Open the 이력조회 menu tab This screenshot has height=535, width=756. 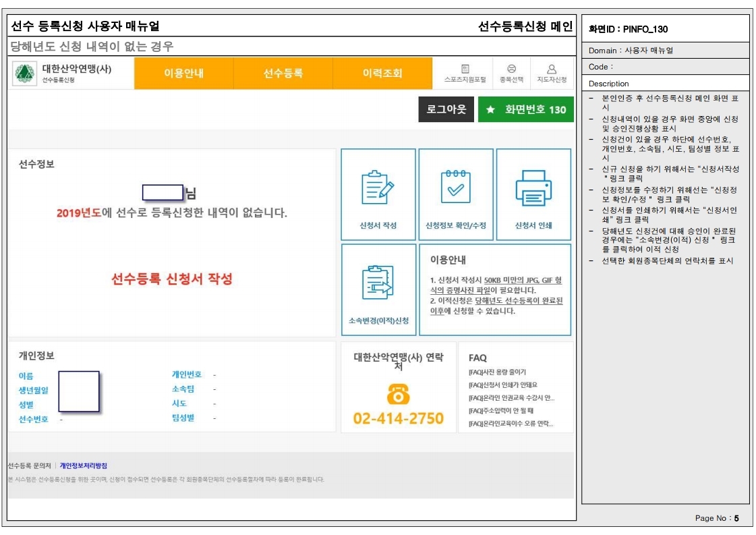tap(382, 74)
